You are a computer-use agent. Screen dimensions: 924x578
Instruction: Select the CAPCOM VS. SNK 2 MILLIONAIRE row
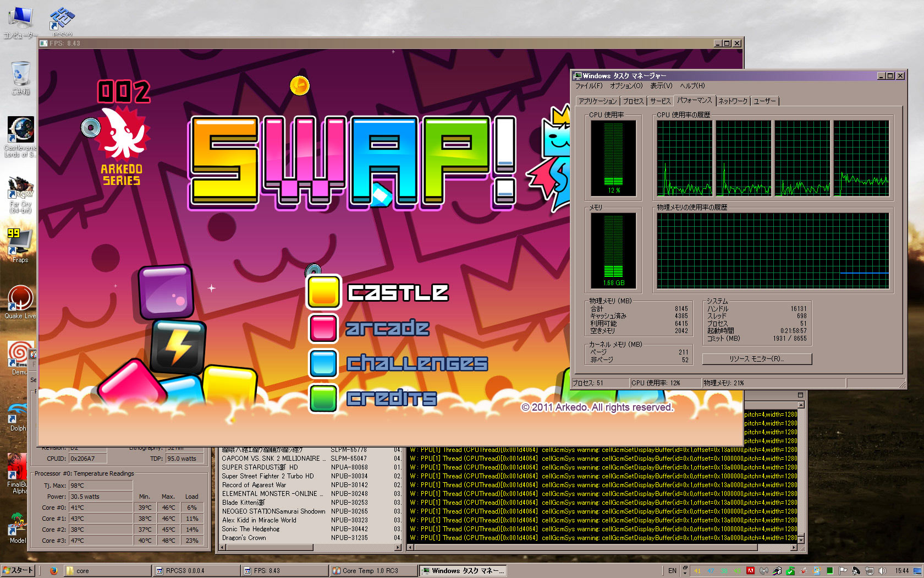pyautogui.click(x=311, y=459)
